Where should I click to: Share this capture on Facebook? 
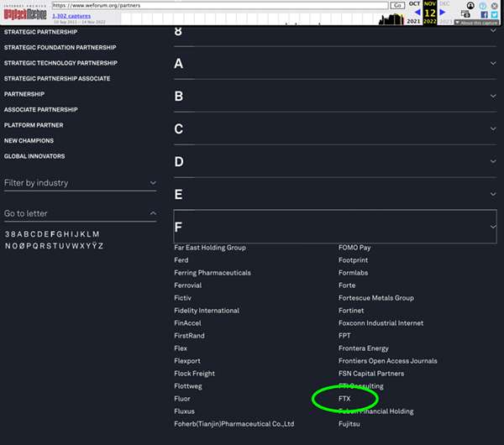484,15
